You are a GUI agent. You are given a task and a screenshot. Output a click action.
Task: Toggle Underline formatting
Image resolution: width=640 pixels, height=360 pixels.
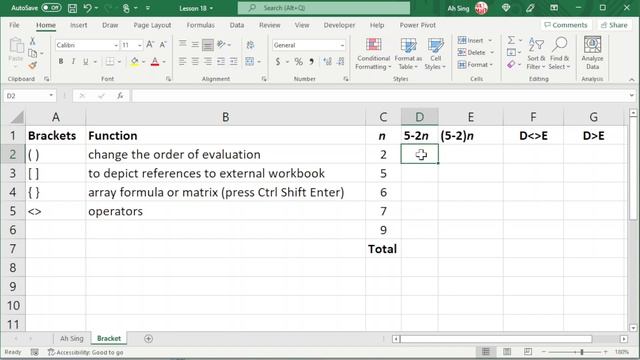pos(85,62)
